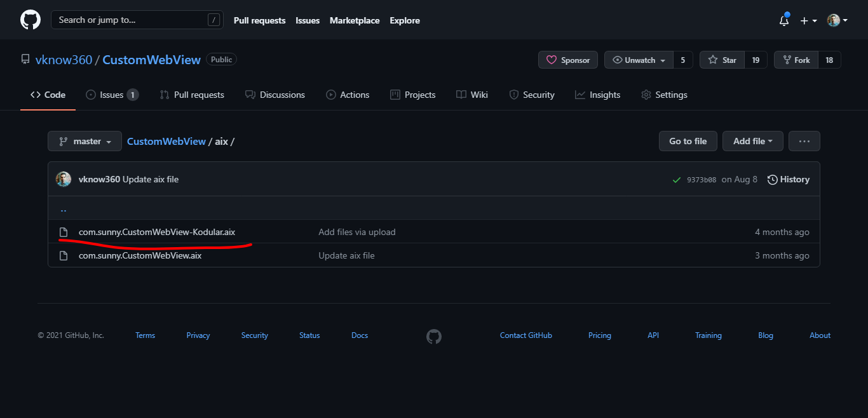Click the '4 months ago' timestamp

[x=782, y=232]
